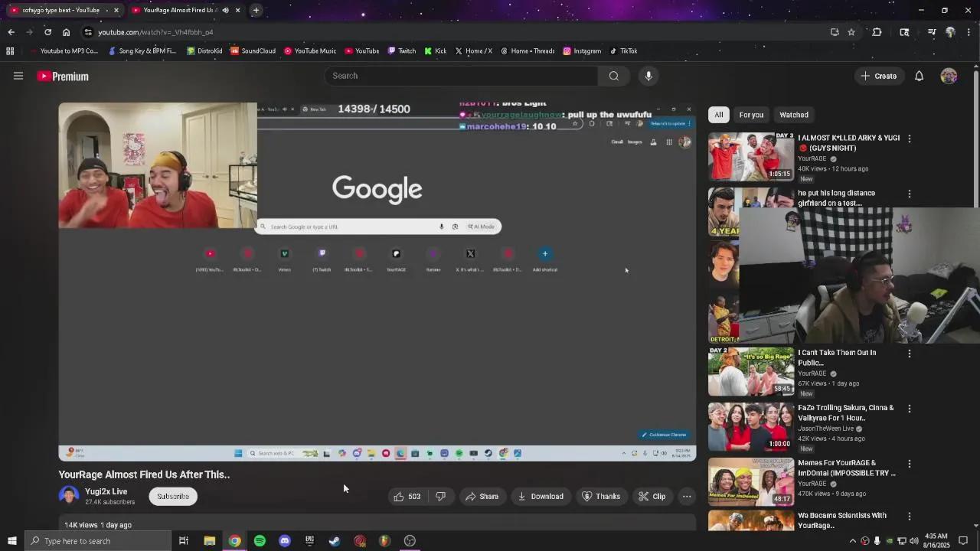980x551 pixels.
Task: Open the YouTube account avatar menu
Action: (x=949, y=76)
